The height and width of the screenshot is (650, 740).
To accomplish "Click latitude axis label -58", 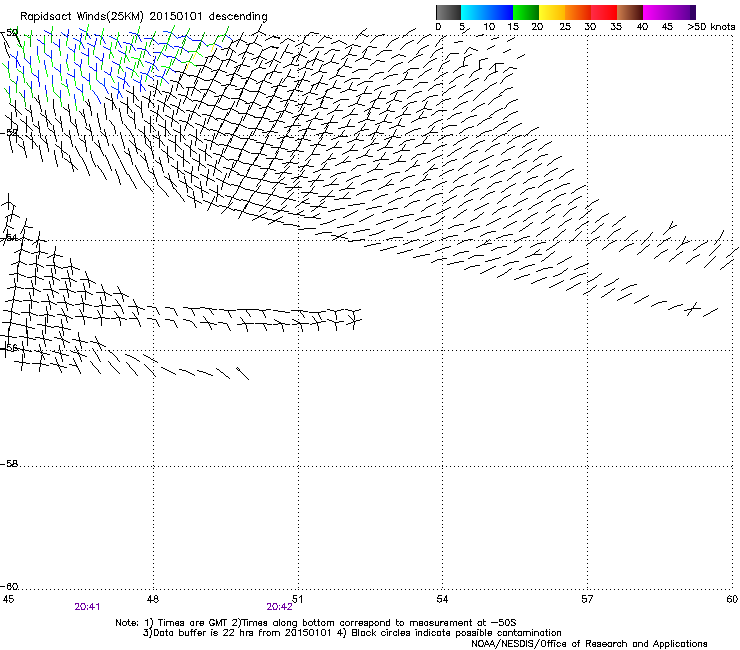I will click(9, 464).
